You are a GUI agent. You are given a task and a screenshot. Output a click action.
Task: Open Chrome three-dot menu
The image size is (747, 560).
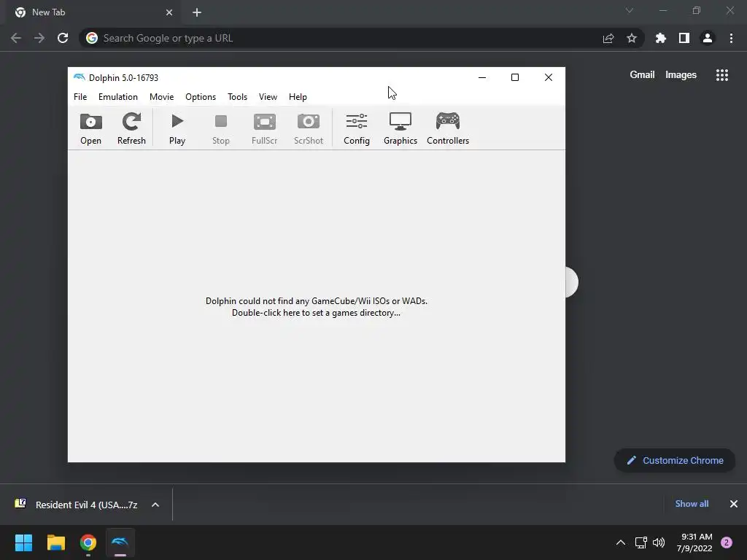[x=731, y=38]
